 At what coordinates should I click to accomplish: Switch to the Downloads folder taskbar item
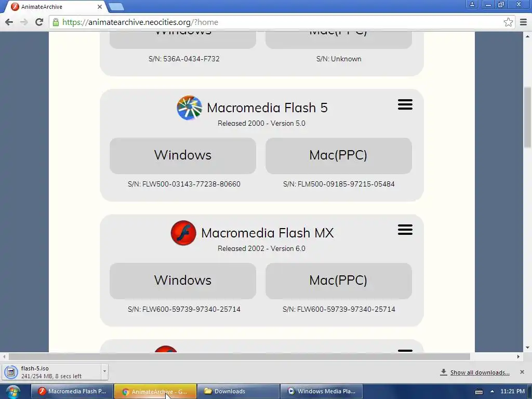coord(238,392)
